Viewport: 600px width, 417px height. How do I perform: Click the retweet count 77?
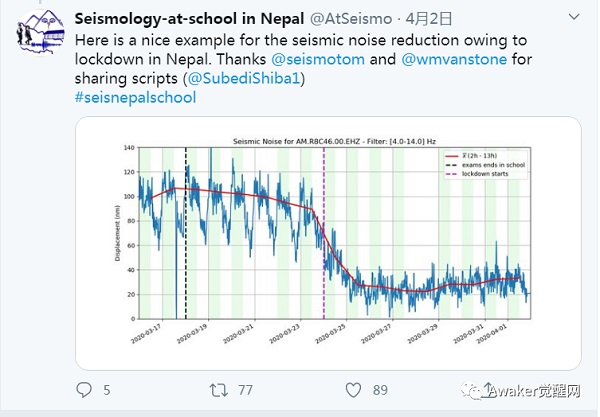coord(245,390)
